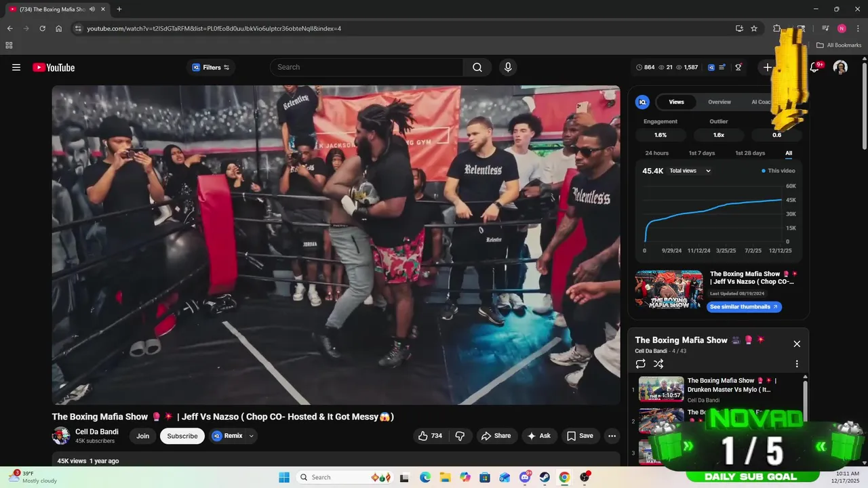The width and height of the screenshot is (868, 488).
Task: Open Discord from the taskbar
Action: point(525,477)
